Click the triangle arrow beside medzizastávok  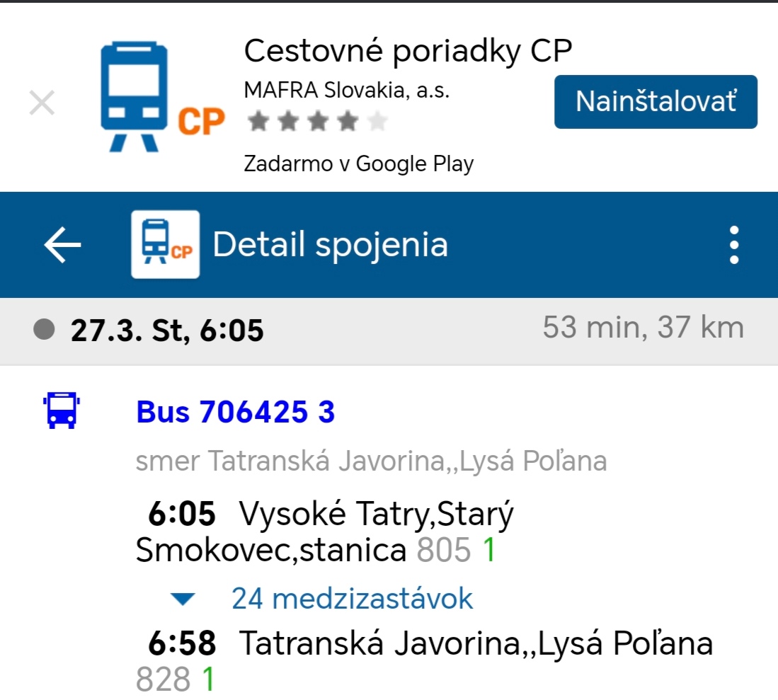pos(183,599)
